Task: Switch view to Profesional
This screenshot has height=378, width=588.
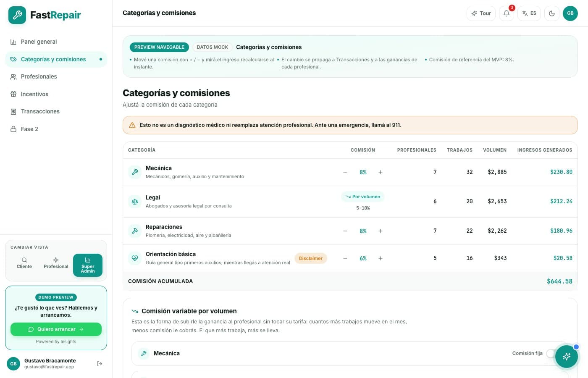Action: click(56, 263)
